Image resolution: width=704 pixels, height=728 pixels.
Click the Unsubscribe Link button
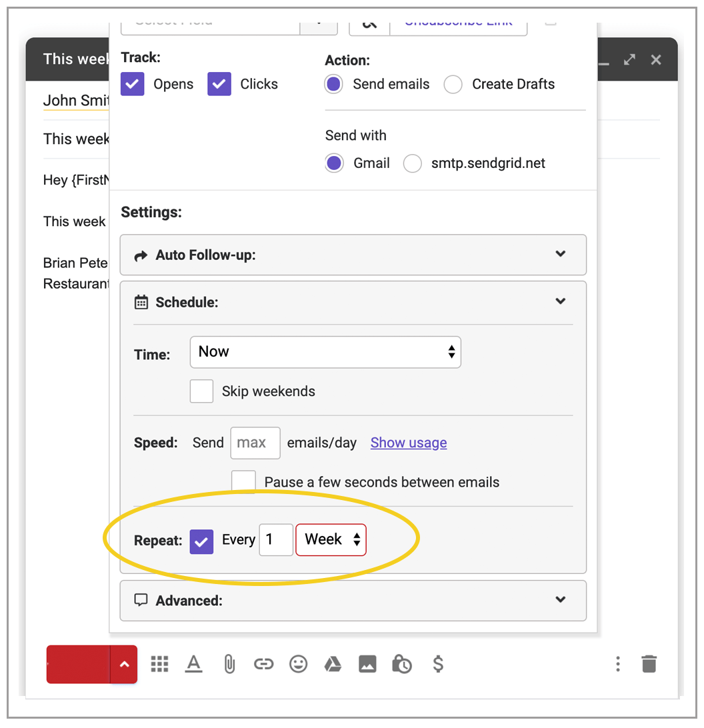click(459, 22)
